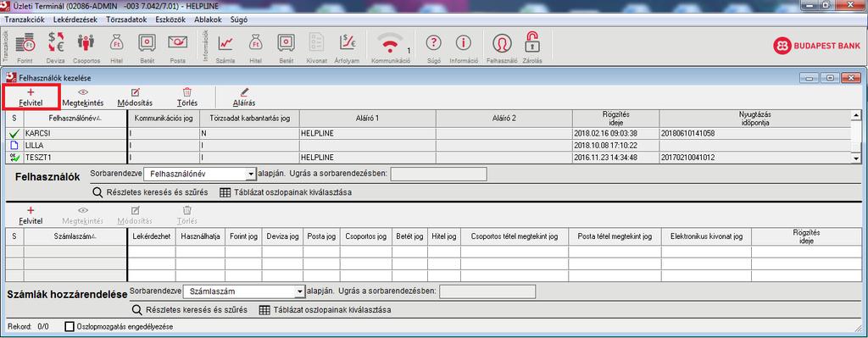Click the Aláíró 1 column header
868x338 pixels.
[368, 119]
